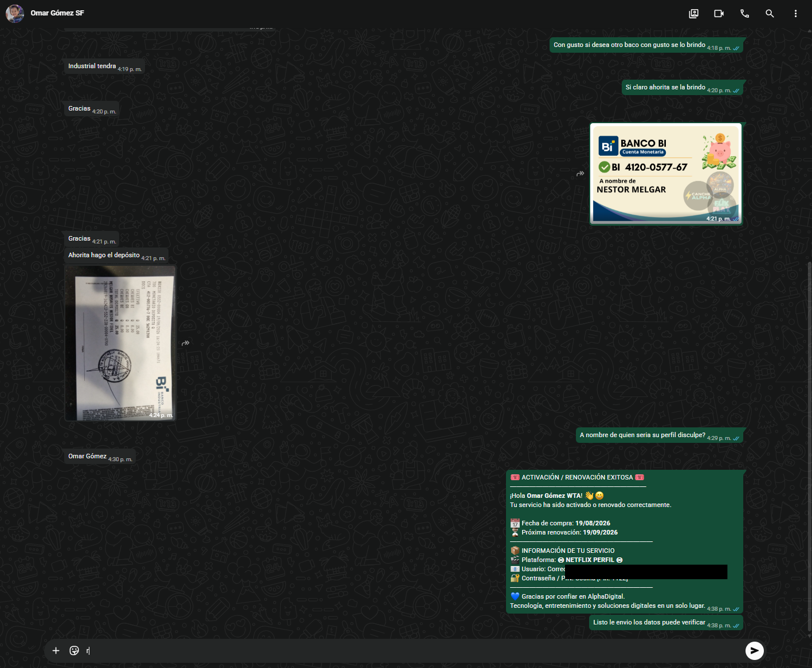Select the 'Gracias por confiar en AlphaDigital' line
Screen dimensions: 812x668
(567, 596)
